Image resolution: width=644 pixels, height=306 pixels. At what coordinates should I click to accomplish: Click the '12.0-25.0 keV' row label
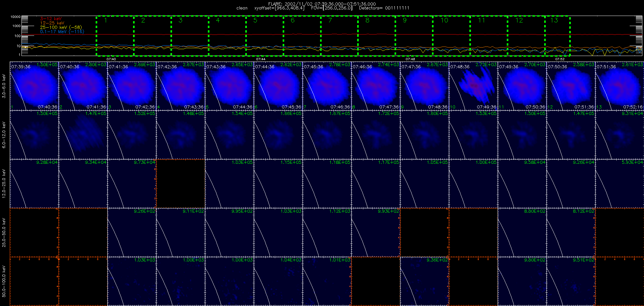[x=4, y=183]
